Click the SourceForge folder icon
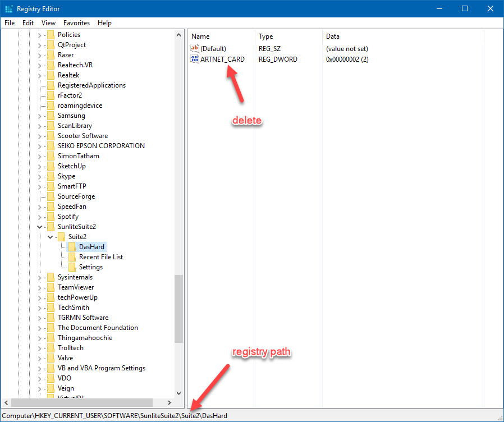This screenshot has height=422, width=504. (x=51, y=196)
